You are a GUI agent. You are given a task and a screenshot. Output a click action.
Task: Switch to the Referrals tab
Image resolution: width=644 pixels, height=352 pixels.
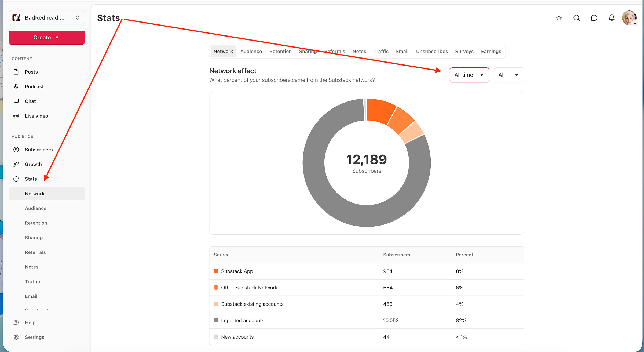(x=335, y=51)
